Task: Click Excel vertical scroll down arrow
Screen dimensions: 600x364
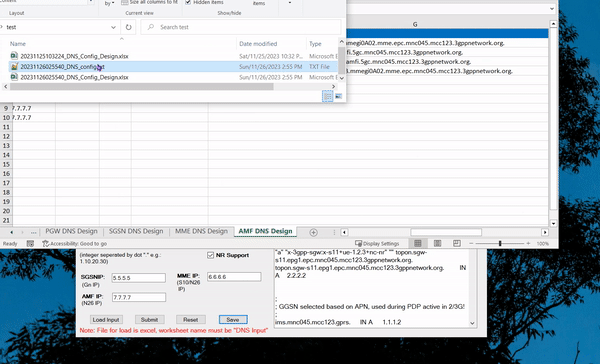Action: coord(553,223)
